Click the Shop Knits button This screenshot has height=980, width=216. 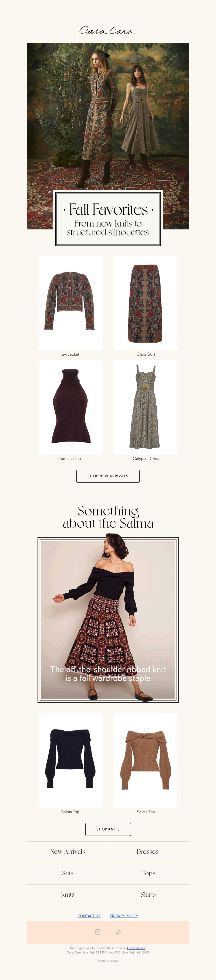tap(108, 829)
